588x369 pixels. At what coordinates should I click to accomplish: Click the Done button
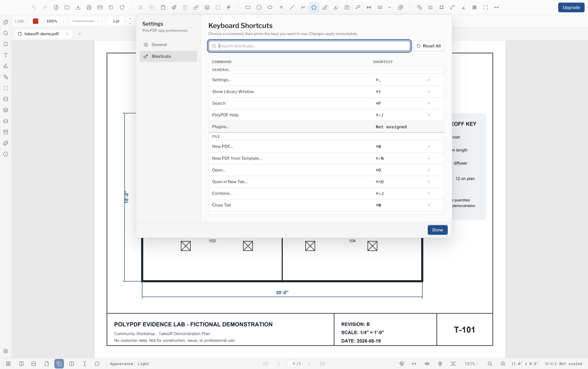(437, 230)
